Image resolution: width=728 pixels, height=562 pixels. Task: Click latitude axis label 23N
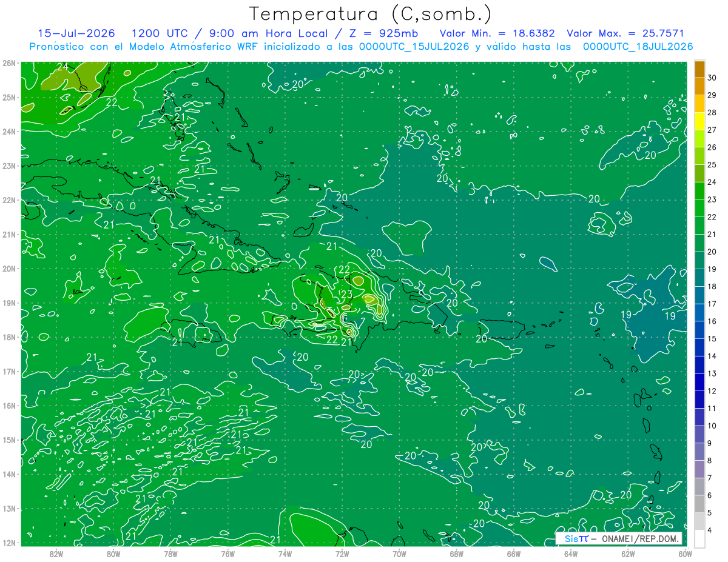pyautogui.click(x=8, y=166)
